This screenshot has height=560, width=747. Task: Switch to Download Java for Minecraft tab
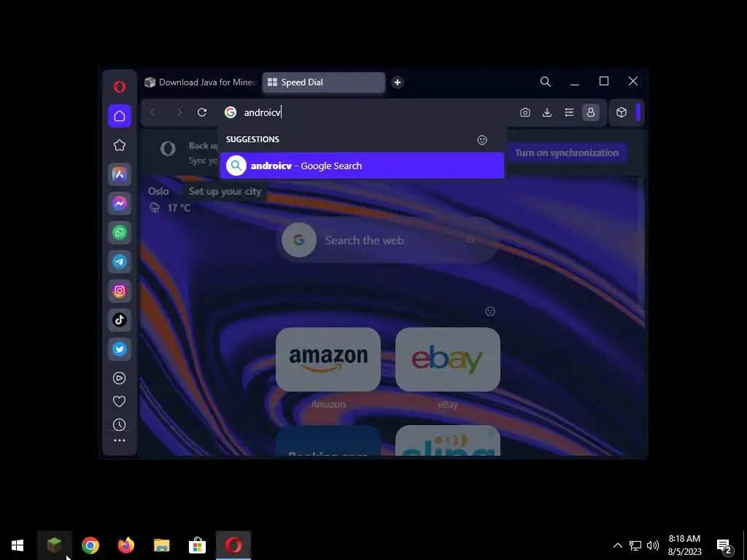point(201,82)
